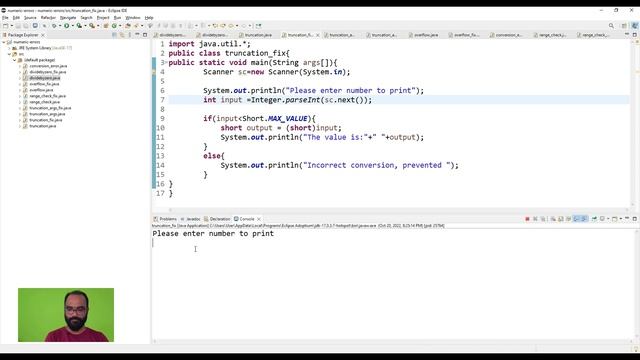Switch to the Java perspective icon
Viewport: 640px width, 360px height.
pyautogui.click(x=635, y=26)
